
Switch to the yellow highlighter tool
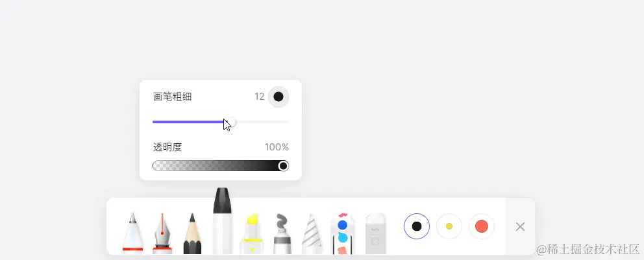252,233
